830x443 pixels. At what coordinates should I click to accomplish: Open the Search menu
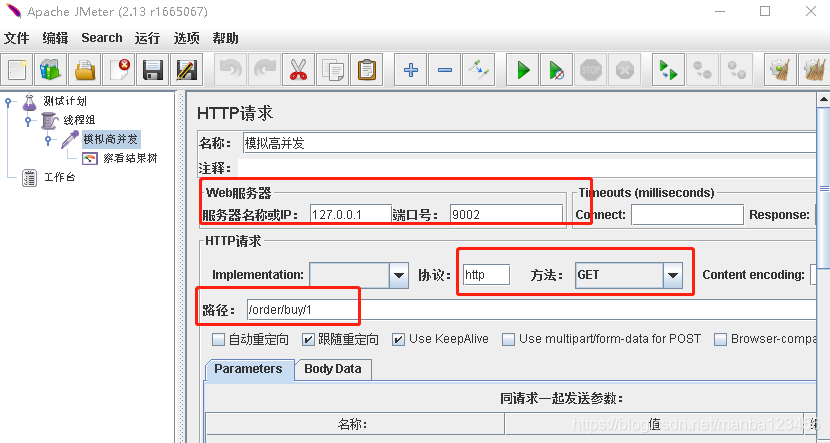tap(102, 38)
